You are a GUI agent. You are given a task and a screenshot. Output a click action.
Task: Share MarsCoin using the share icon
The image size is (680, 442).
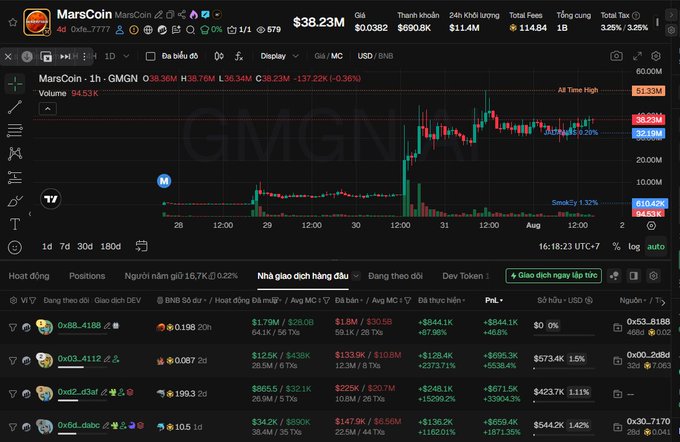[x=182, y=15]
